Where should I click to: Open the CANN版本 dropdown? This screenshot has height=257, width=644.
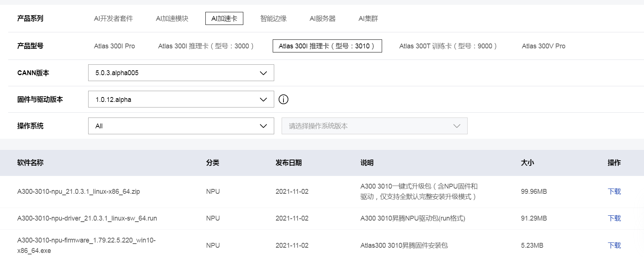[181, 73]
